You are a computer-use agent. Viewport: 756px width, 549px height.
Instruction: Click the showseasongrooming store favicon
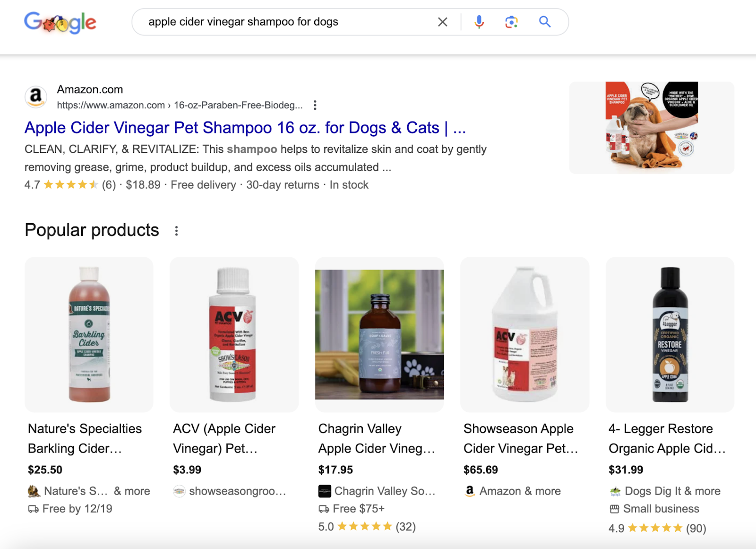coord(178,491)
